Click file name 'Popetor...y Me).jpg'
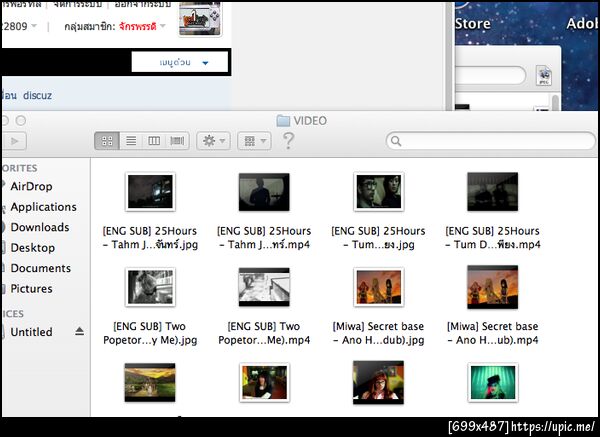Screen dimensions: 600x437 (150, 340)
